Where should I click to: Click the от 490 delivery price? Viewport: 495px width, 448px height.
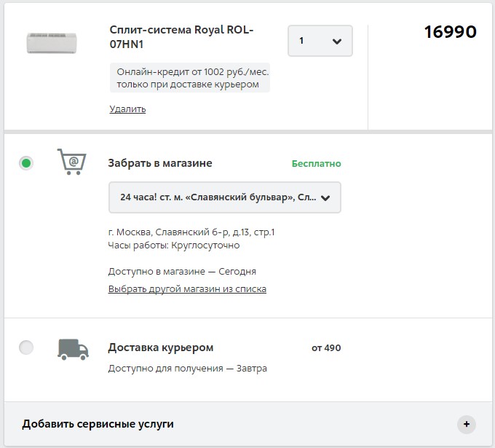[x=326, y=348]
